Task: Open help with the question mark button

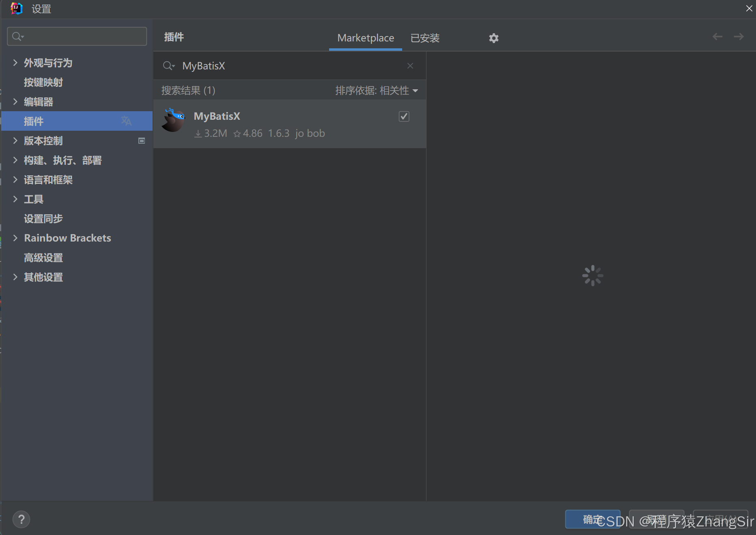Action: (x=21, y=519)
